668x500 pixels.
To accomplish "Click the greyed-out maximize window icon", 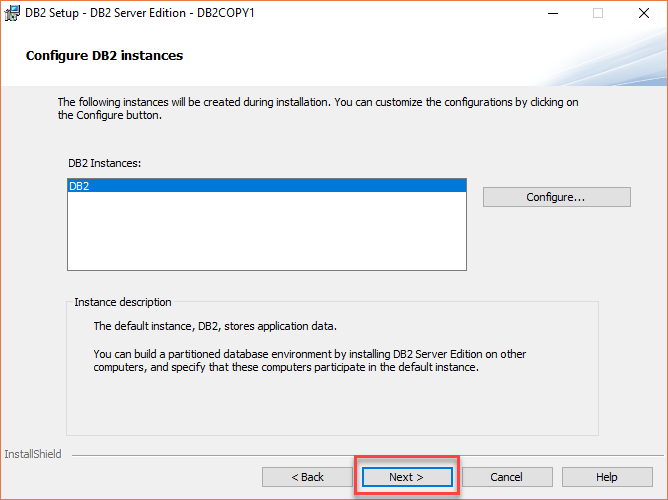I will tap(598, 13).
